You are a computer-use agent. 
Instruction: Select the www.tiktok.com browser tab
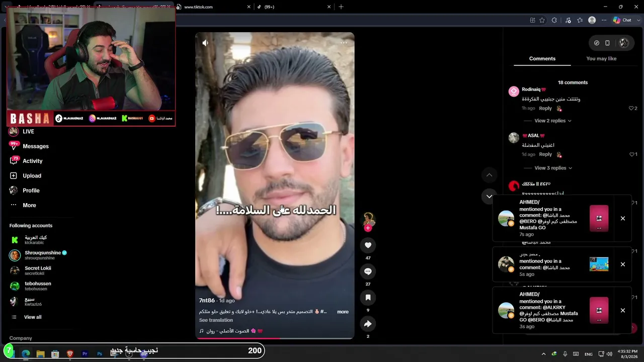click(213, 7)
